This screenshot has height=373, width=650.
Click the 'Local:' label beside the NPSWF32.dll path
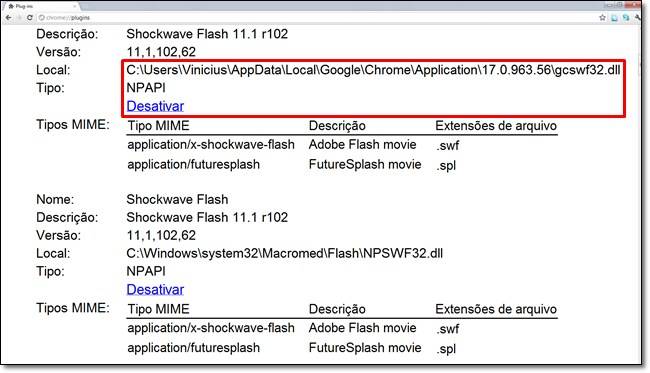[x=53, y=253]
